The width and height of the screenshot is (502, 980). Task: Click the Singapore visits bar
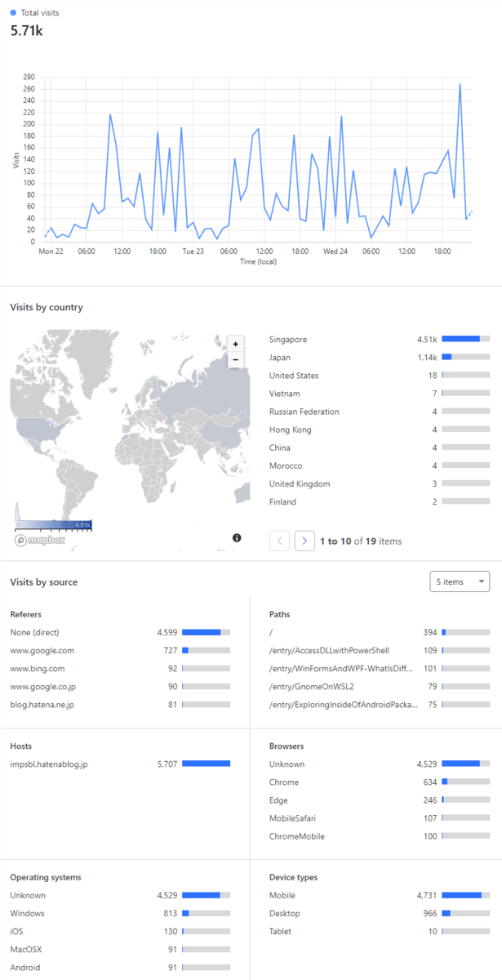(x=465, y=340)
